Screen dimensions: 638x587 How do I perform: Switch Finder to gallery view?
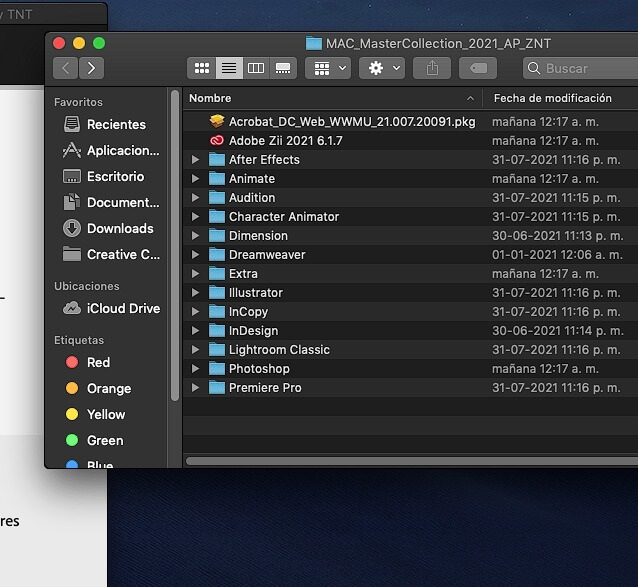click(283, 68)
